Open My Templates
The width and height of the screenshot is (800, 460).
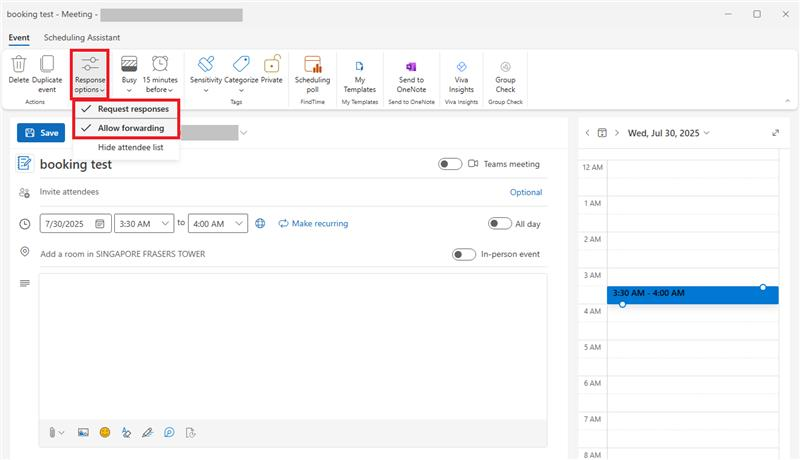[x=360, y=76]
